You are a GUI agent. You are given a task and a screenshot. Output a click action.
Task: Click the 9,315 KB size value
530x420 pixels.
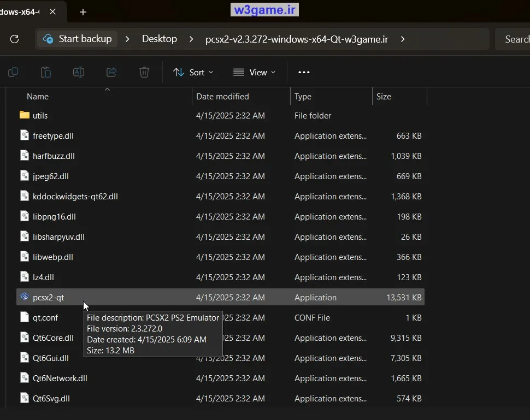tap(406, 338)
